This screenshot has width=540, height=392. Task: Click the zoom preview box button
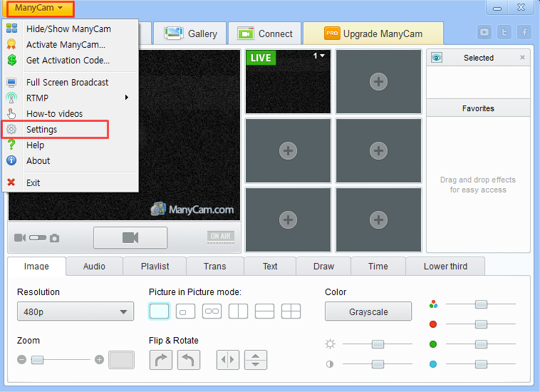tap(121, 360)
